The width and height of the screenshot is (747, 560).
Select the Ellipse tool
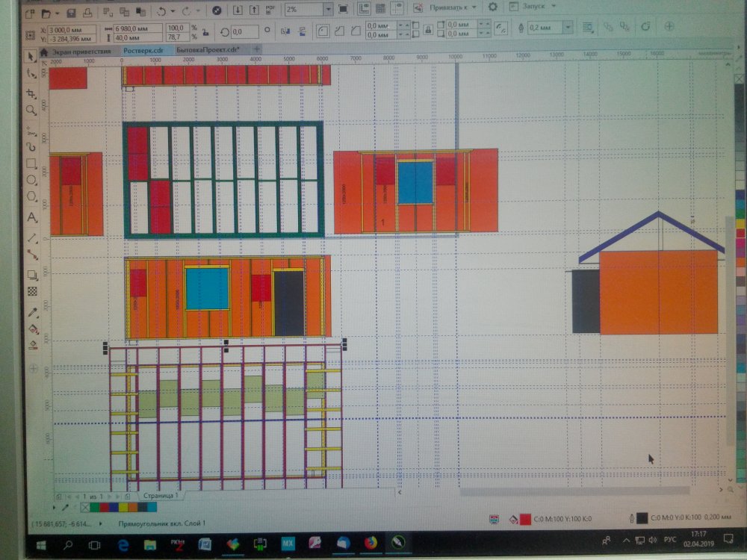point(32,181)
